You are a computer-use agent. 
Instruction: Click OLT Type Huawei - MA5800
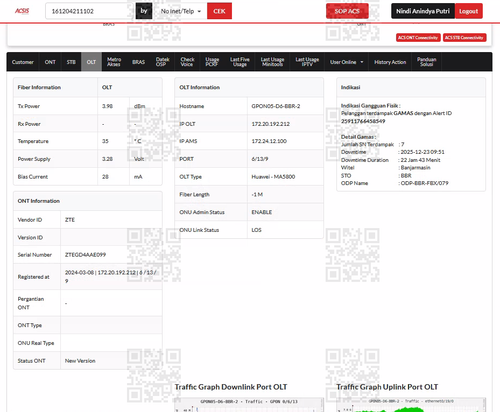273,177
